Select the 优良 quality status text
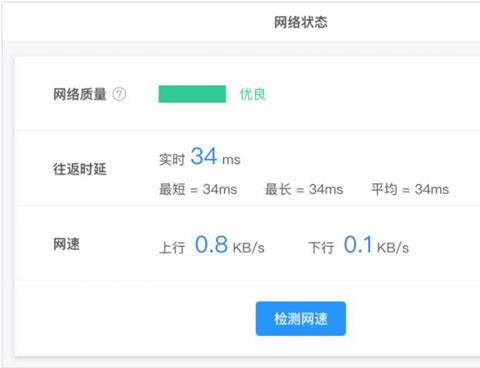The image size is (480, 368). pyautogui.click(x=253, y=94)
